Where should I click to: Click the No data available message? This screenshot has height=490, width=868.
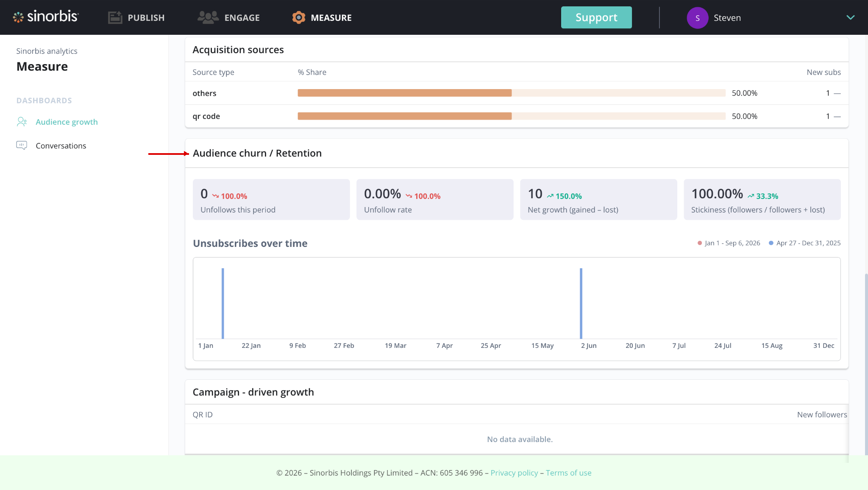(x=520, y=439)
